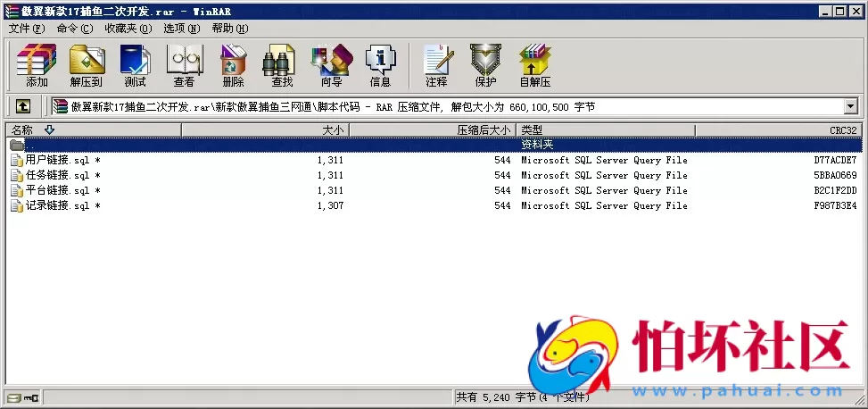Image resolution: width=868 pixels, height=409 pixels.
Task: Click the 解压到 (Extract To) icon
Action: (86, 65)
